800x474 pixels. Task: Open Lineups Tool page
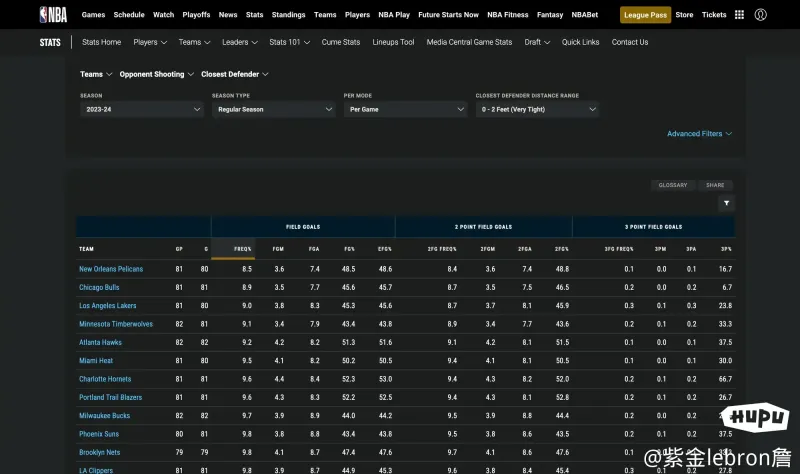pyautogui.click(x=393, y=42)
